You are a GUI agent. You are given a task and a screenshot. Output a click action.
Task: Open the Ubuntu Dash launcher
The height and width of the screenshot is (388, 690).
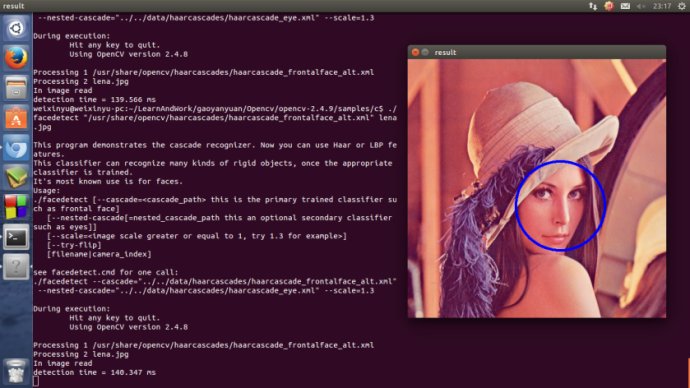[x=16, y=29]
